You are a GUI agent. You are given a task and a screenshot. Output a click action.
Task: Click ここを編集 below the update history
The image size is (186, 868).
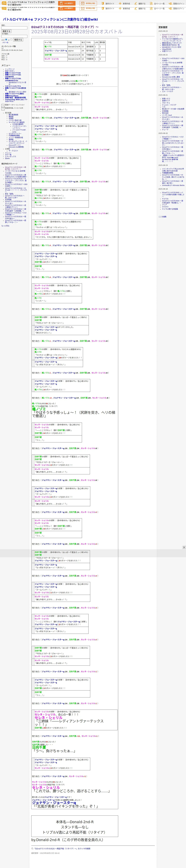click(162, 217)
